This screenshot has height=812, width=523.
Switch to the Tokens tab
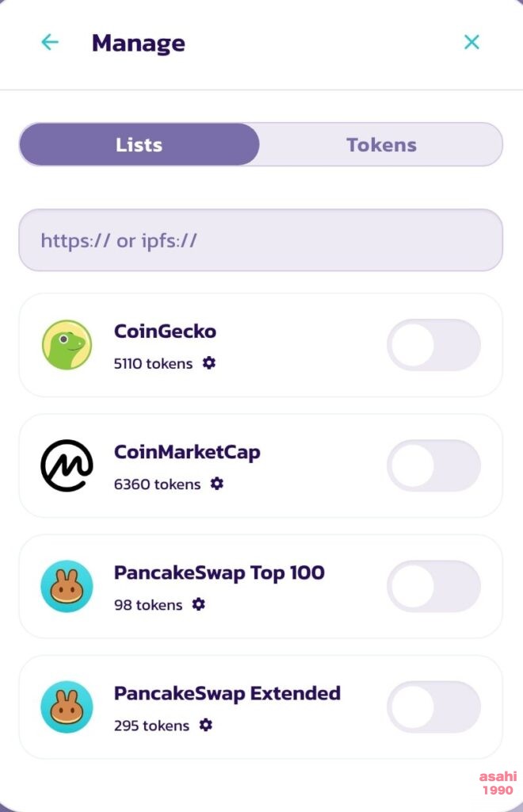(x=381, y=144)
